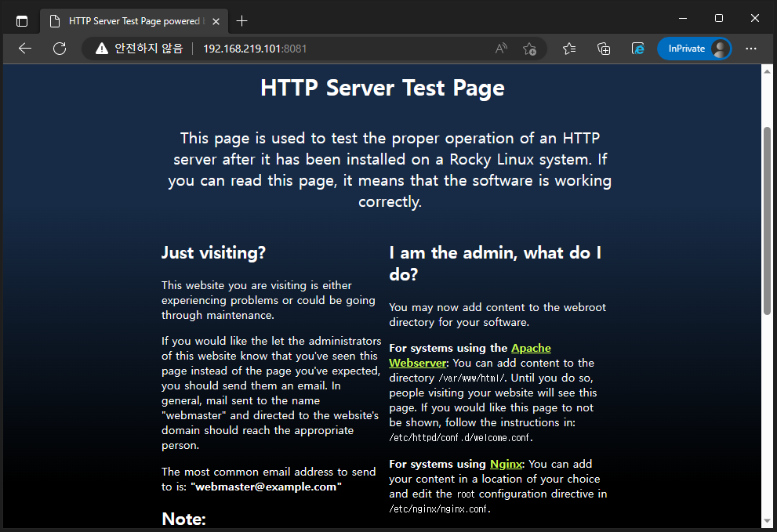The height and width of the screenshot is (532, 777).
Task: Click the vertical scrollbar thumb
Action: pos(767,220)
